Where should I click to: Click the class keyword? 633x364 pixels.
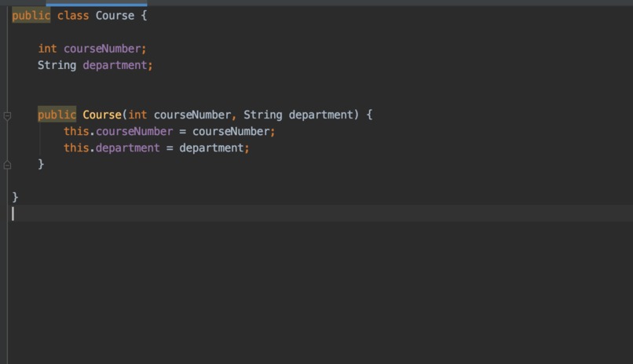73,16
